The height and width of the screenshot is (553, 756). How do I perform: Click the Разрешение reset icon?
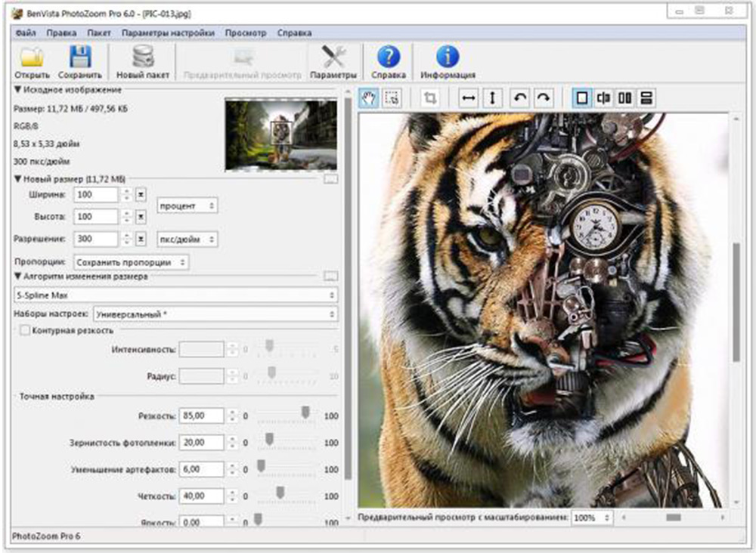pyautogui.click(x=141, y=239)
